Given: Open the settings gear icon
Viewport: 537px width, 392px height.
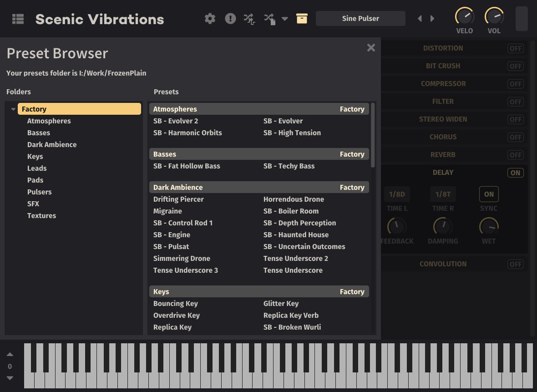Looking at the screenshot, I should [210, 18].
